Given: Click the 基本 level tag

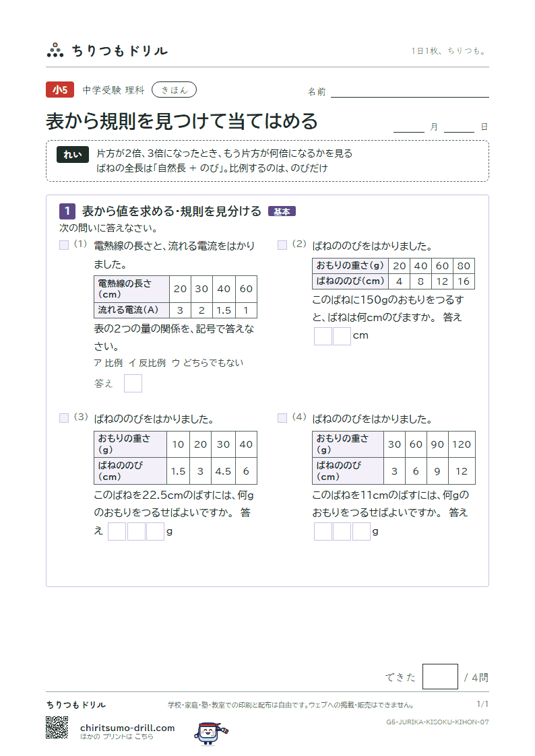Looking at the screenshot, I should [282, 211].
